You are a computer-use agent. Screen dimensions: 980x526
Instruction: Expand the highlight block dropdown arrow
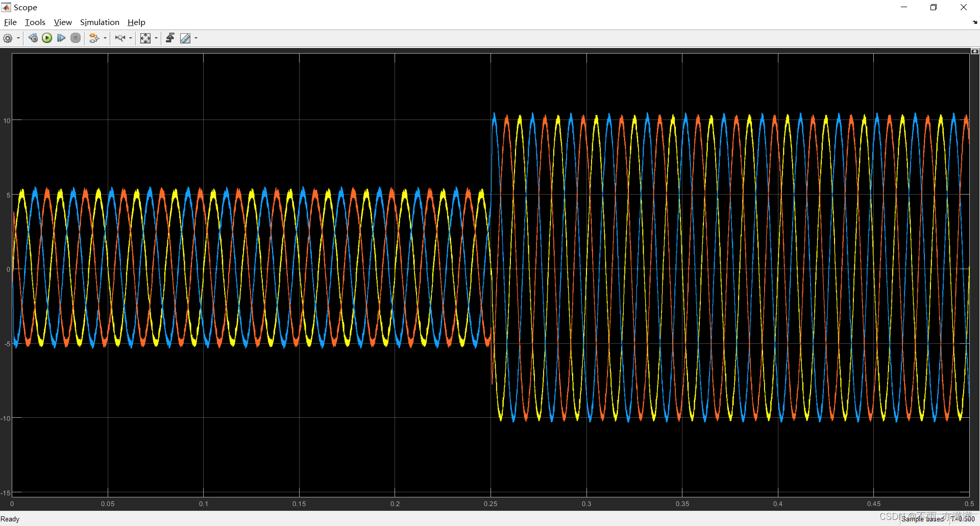click(x=105, y=38)
